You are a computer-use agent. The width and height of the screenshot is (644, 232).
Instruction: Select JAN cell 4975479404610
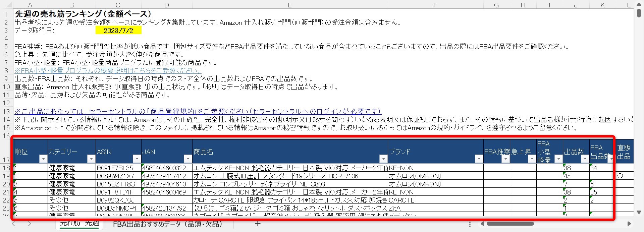[x=167, y=184]
